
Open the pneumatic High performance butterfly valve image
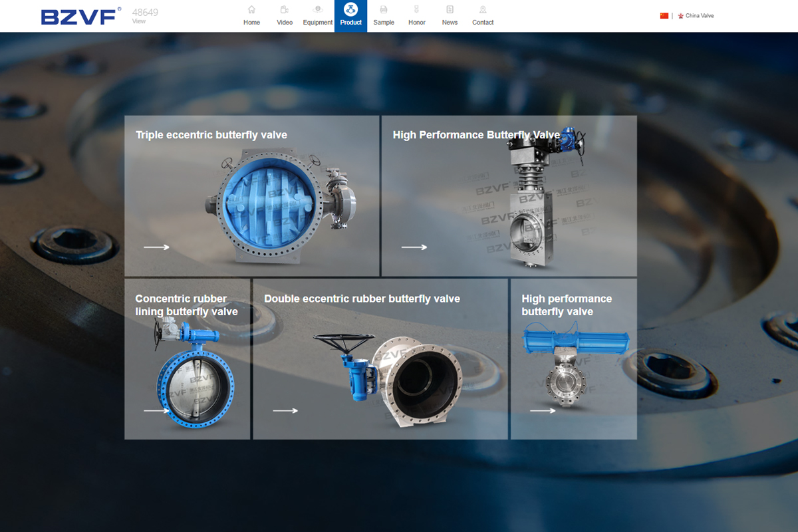tap(572, 366)
